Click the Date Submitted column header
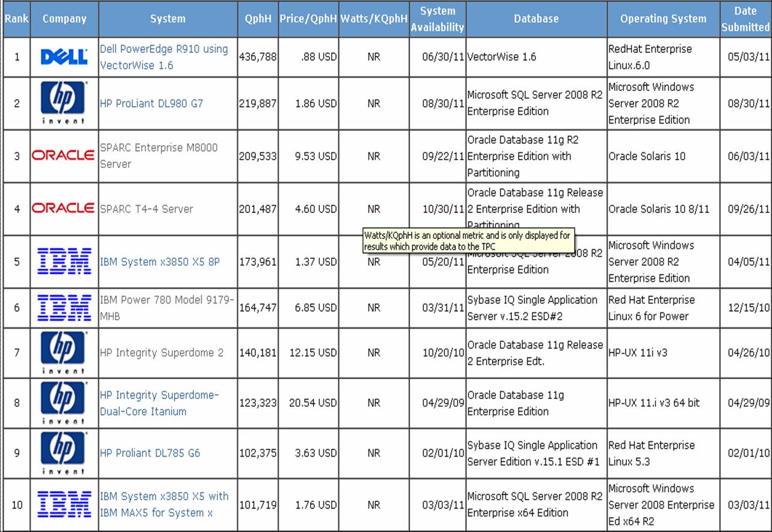Viewport: 772px width, 532px height. [x=745, y=19]
